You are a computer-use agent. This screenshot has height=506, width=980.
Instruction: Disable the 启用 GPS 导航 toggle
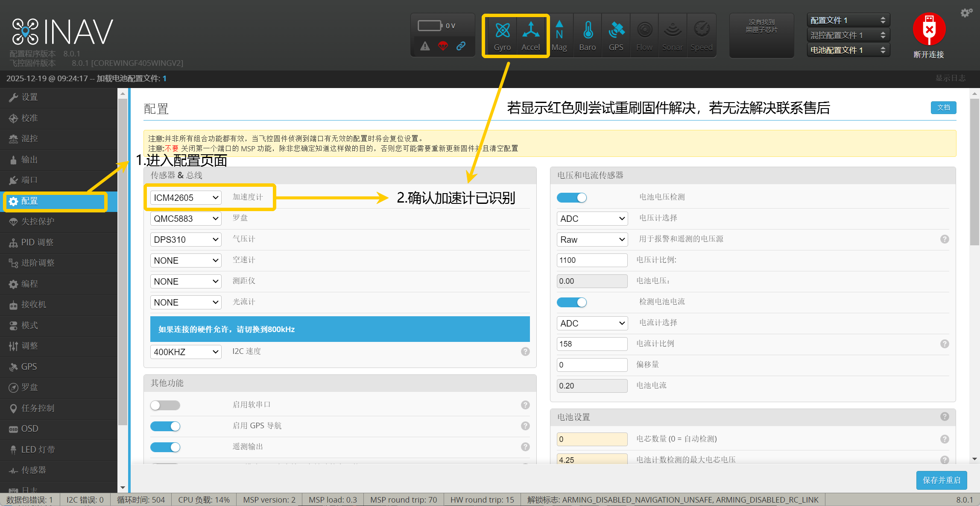pos(165,426)
